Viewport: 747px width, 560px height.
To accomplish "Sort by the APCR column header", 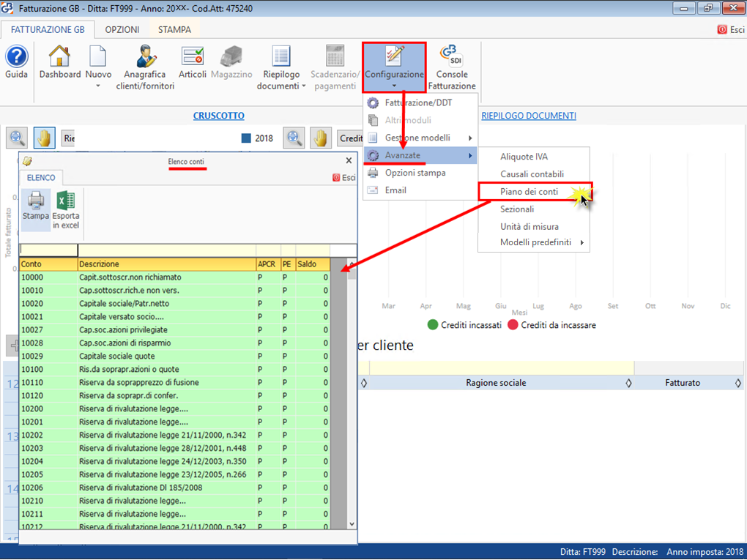I will 268,264.
